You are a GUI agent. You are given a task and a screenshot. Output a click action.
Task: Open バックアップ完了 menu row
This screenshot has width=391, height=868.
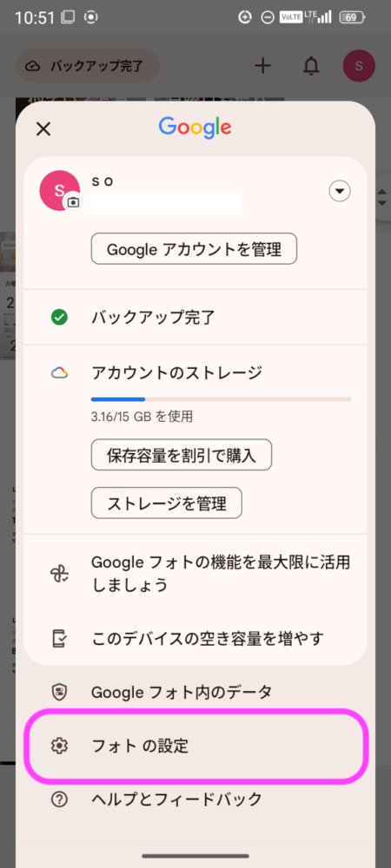point(195,317)
